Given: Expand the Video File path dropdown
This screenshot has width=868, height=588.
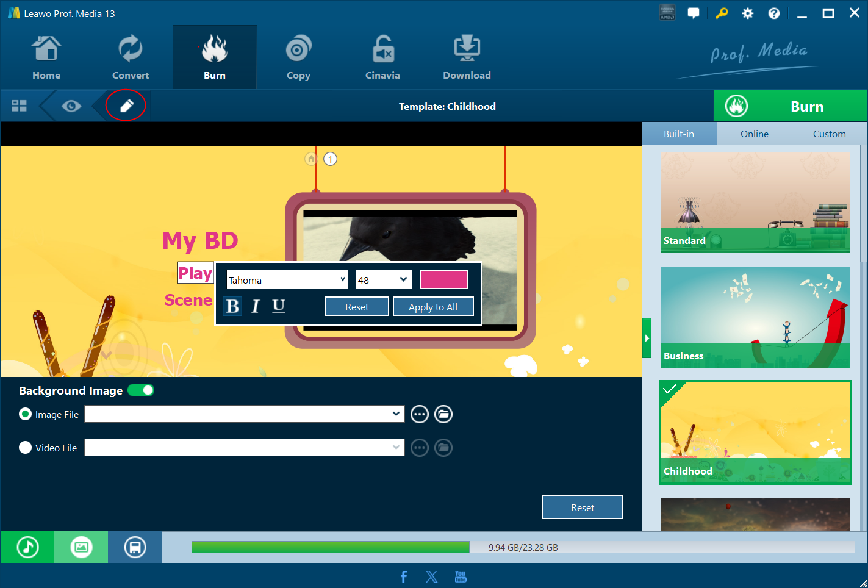Looking at the screenshot, I should [396, 448].
